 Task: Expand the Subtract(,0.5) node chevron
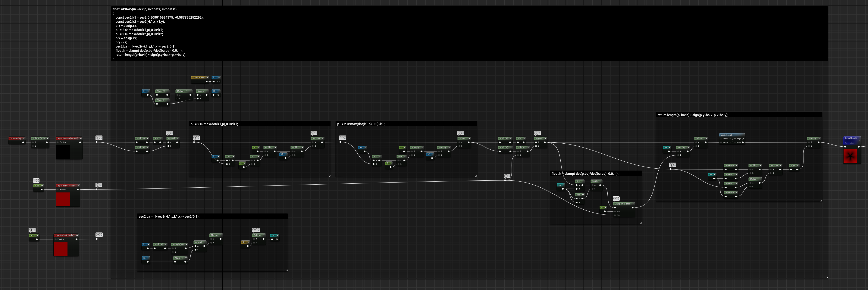tap(47, 138)
